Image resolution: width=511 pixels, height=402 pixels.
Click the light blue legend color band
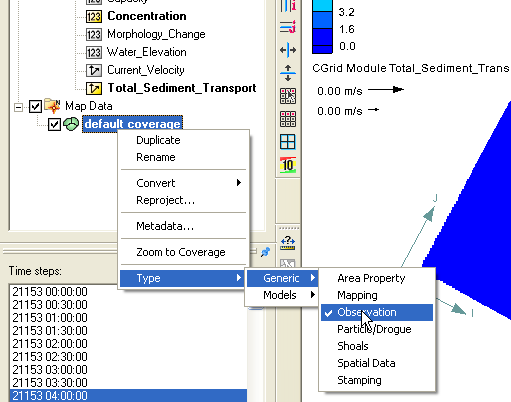click(x=322, y=6)
